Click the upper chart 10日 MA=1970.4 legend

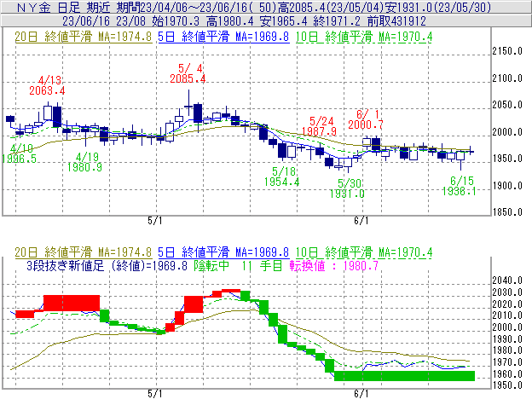pos(364,37)
